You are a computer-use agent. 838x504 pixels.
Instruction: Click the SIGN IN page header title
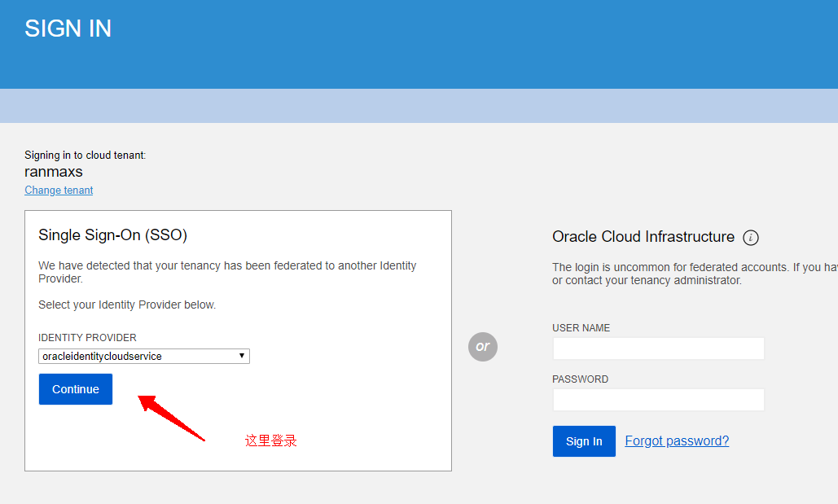click(68, 28)
